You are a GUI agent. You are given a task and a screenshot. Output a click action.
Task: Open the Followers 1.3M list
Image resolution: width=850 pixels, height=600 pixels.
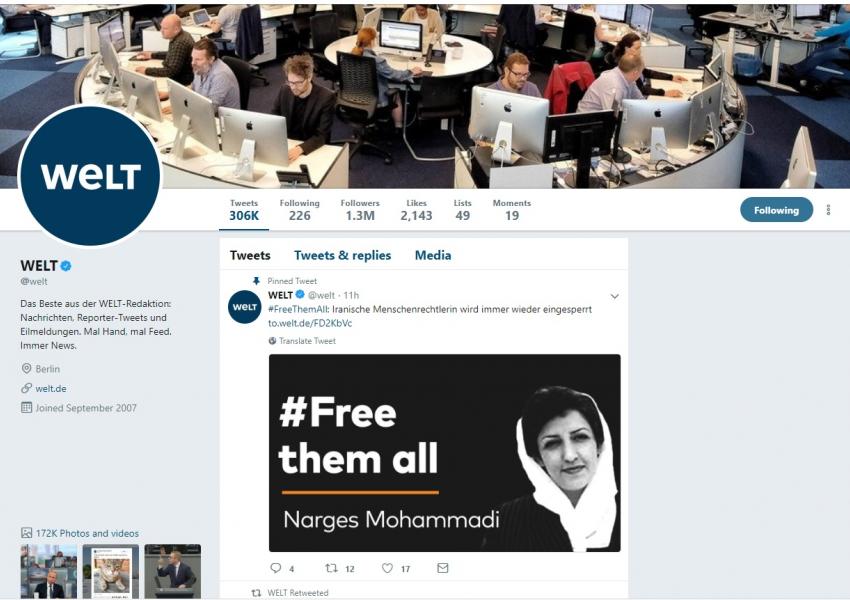tap(360, 210)
